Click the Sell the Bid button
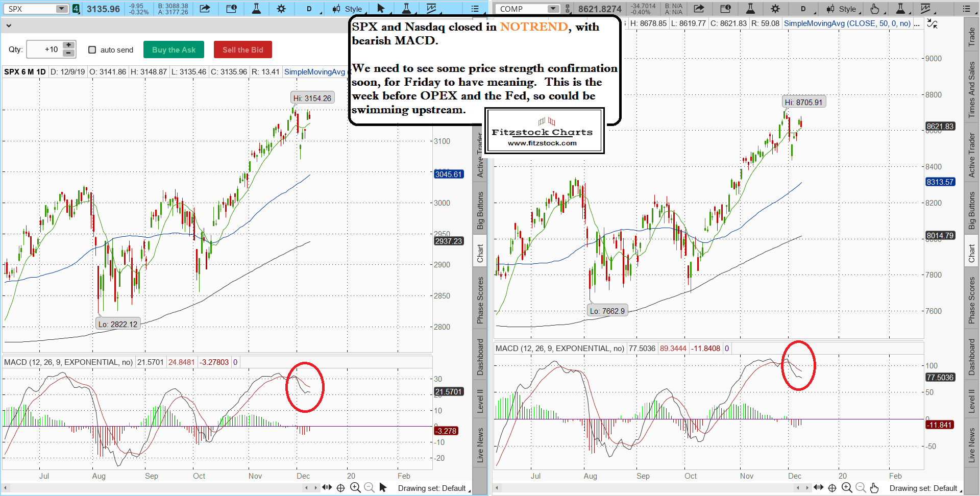The height and width of the screenshot is (496, 980). (242, 49)
